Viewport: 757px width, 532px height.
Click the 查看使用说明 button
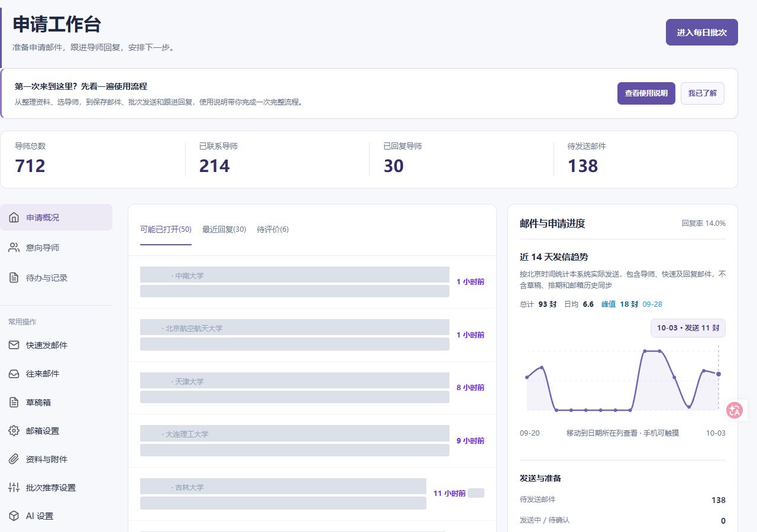tap(646, 93)
